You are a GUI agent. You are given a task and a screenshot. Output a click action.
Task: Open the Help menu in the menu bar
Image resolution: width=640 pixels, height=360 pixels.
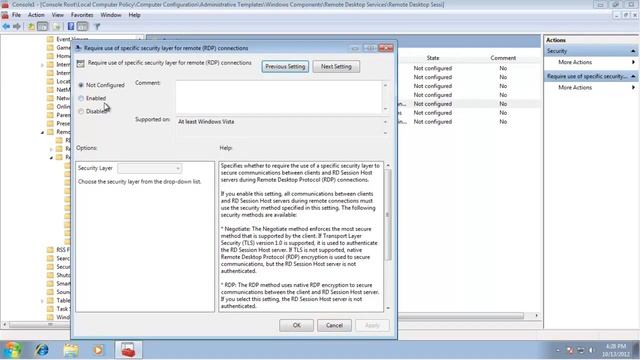(134, 15)
